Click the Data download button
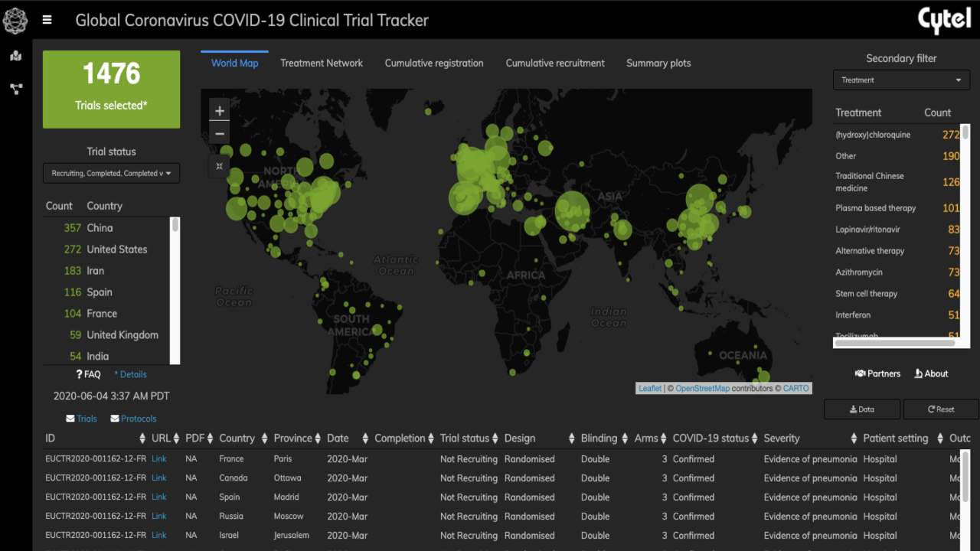The width and height of the screenshot is (980, 551). 861,409
